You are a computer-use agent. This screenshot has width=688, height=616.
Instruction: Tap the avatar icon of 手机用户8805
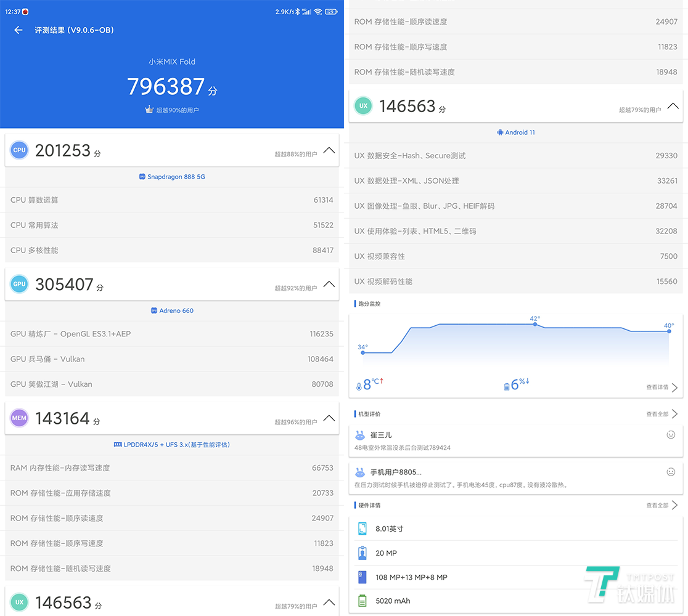click(360, 472)
